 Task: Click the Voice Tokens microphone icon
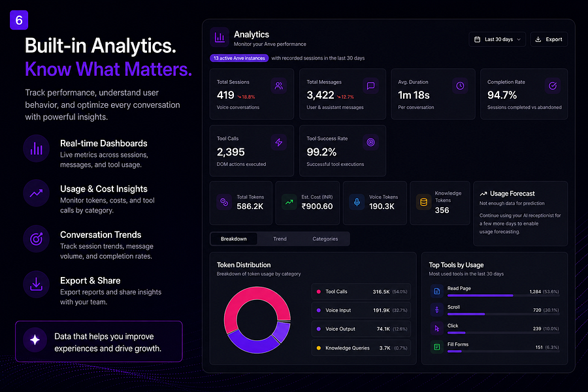357,202
